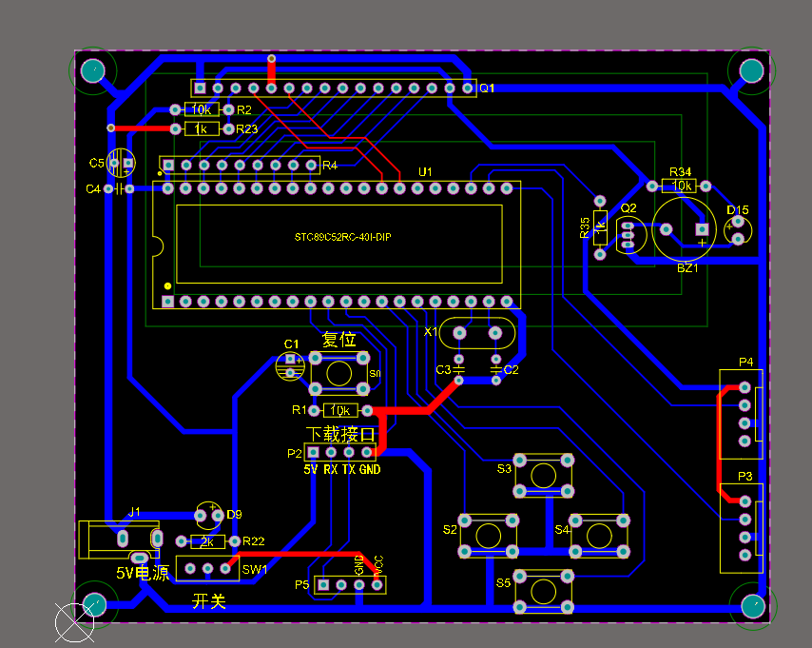Click the TX pin label under P2
The height and width of the screenshot is (648, 812).
click(349, 470)
